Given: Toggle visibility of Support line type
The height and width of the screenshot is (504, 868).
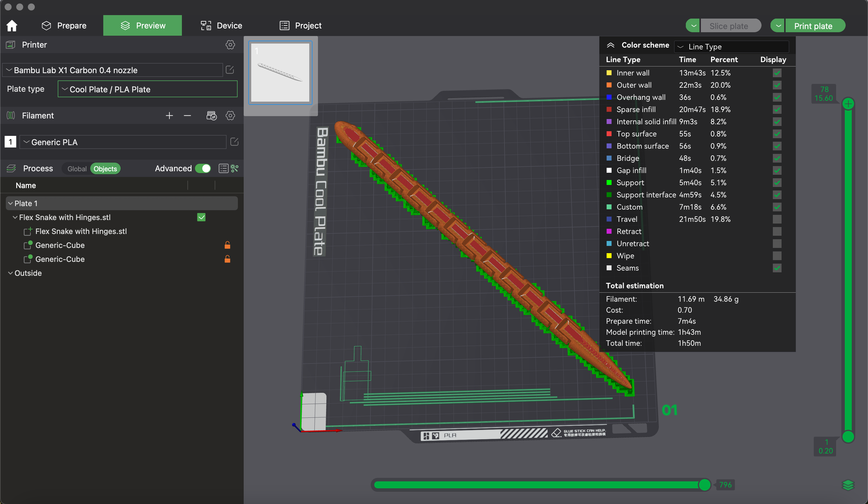Looking at the screenshot, I should coord(777,182).
